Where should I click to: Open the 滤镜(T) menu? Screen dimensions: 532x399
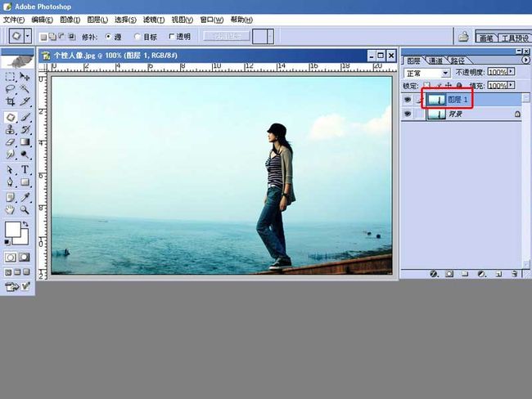(x=154, y=20)
